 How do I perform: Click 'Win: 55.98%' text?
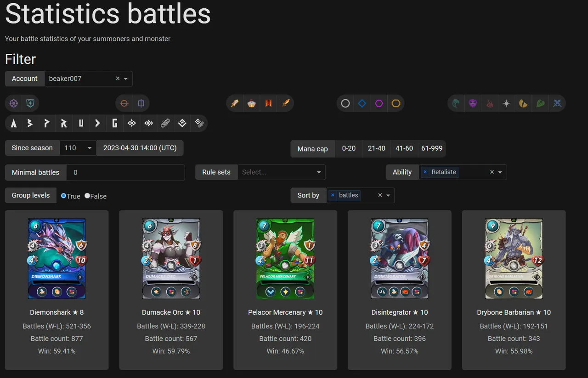(x=514, y=351)
